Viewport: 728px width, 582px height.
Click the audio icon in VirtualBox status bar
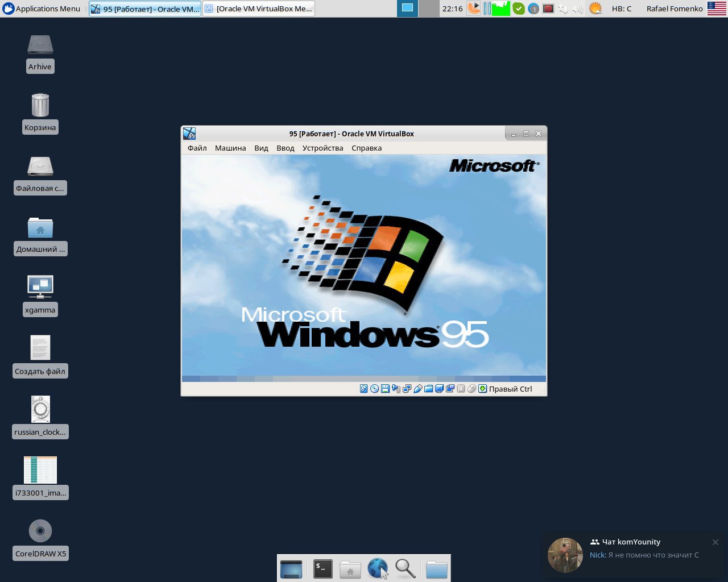tap(396, 389)
